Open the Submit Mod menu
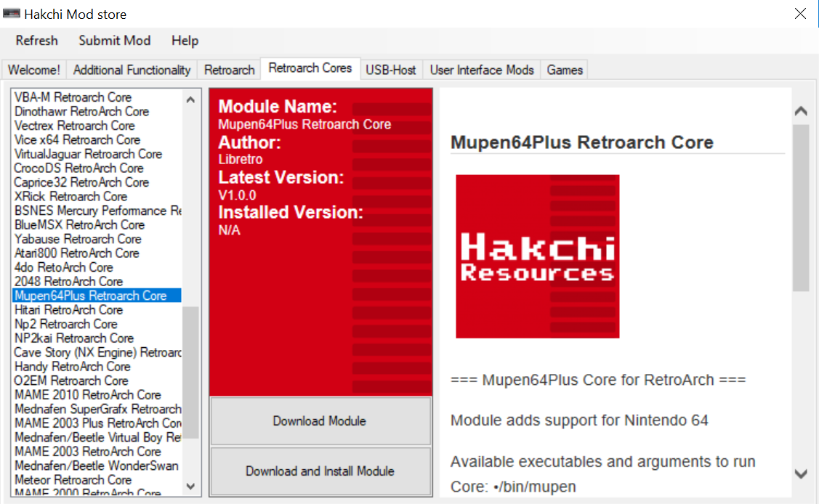 pyautogui.click(x=114, y=41)
